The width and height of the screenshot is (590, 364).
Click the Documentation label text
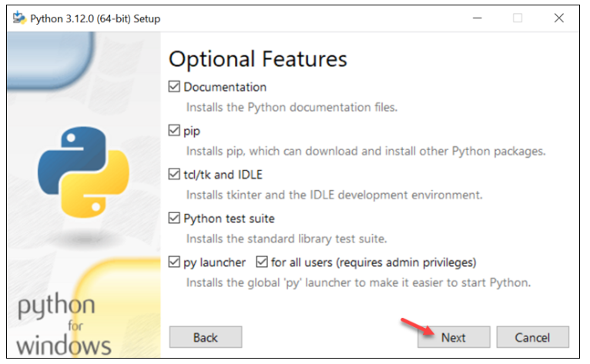(x=225, y=87)
